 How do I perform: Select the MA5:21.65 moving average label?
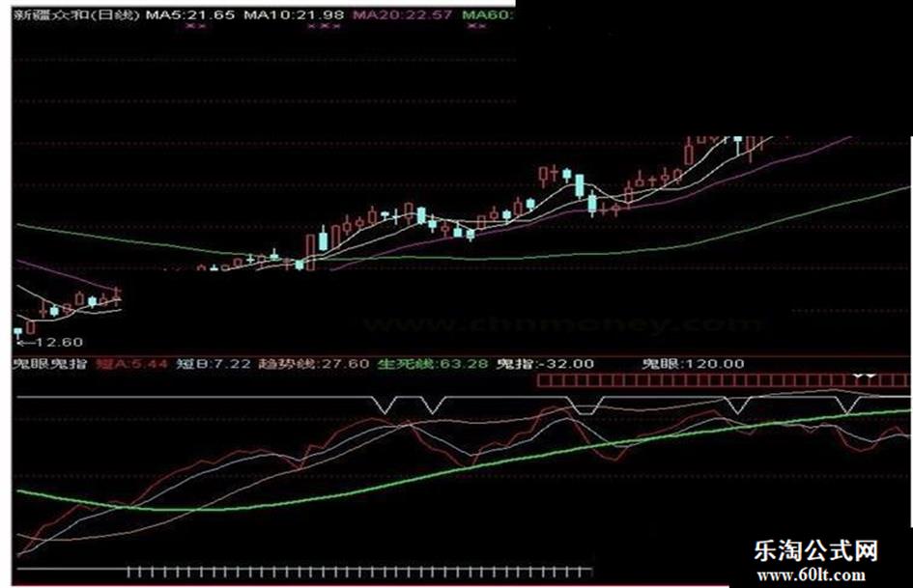point(189,14)
